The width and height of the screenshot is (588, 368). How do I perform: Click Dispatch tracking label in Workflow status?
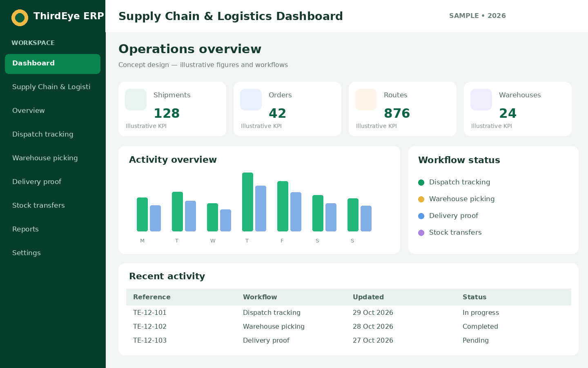(x=459, y=182)
